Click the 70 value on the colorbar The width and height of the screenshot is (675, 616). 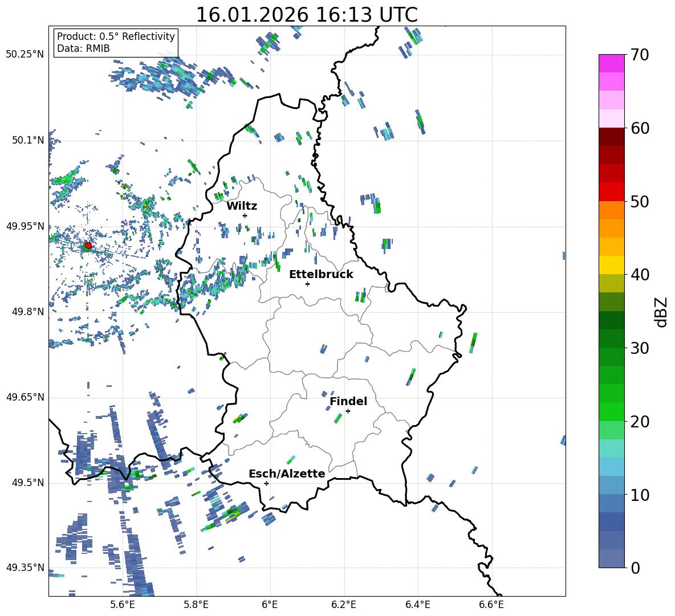[641, 55]
